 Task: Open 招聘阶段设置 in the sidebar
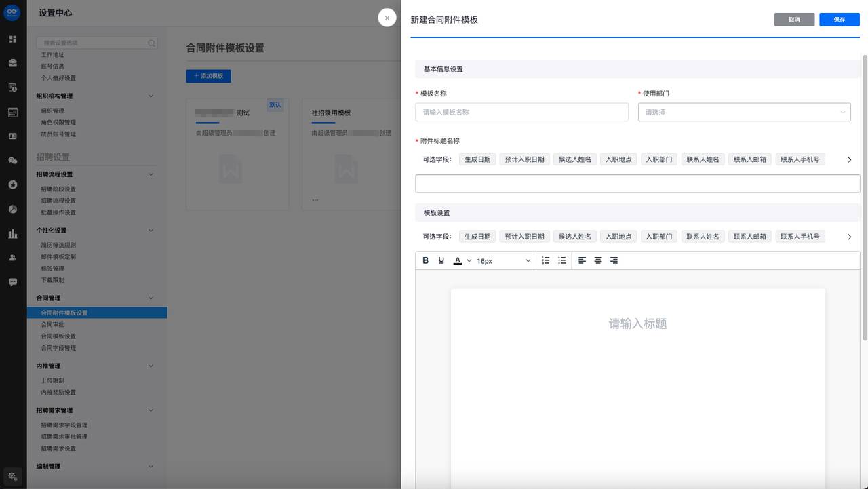(x=58, y=189)
